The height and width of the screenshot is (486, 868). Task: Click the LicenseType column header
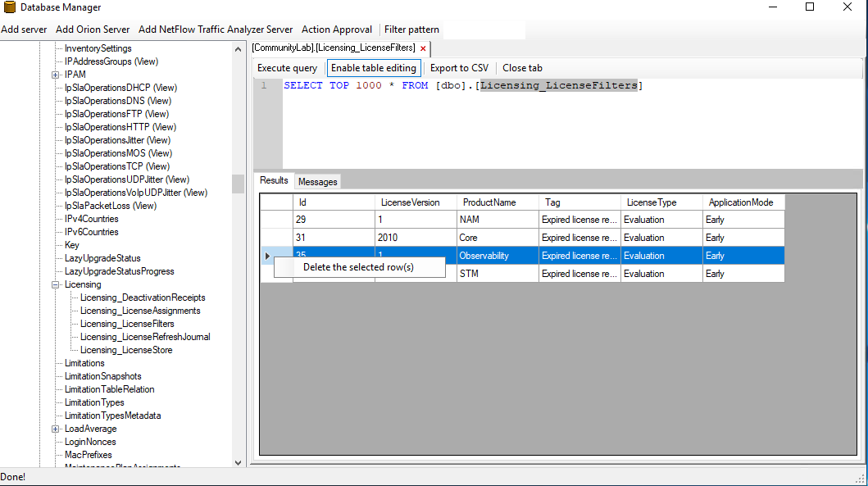661,202
